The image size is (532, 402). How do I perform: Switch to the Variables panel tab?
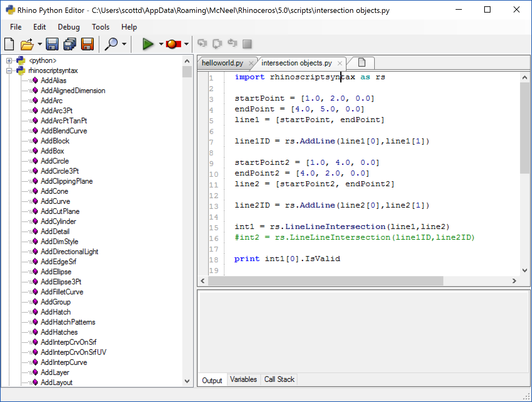click(243, 379)
